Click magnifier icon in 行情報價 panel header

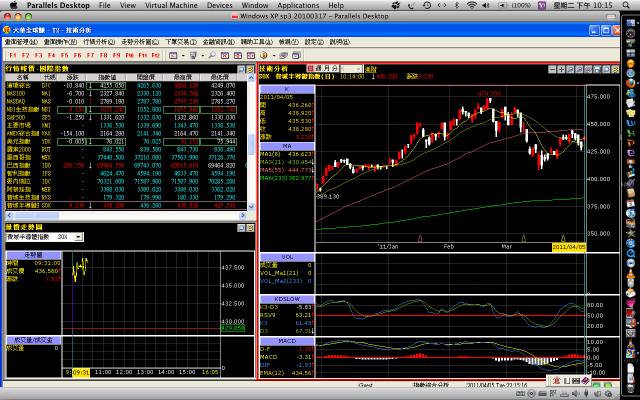pos(241,69)
